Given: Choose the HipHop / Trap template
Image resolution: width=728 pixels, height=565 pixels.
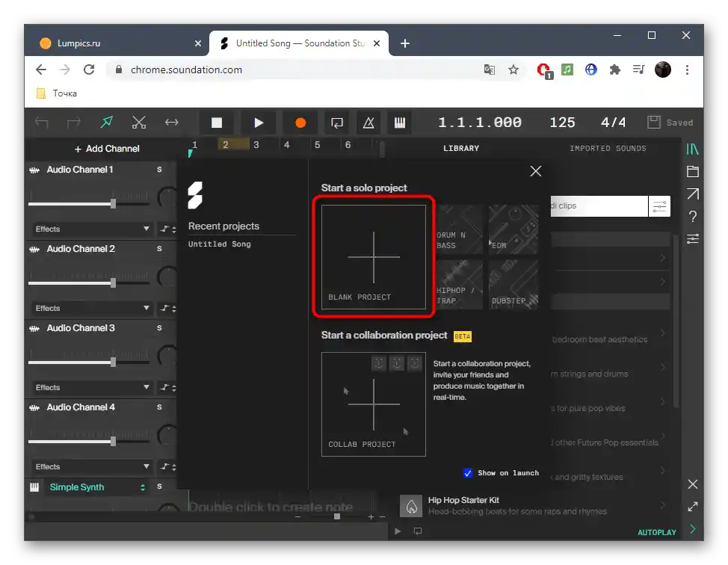Looking at the screenshot, I should (460, 285).
